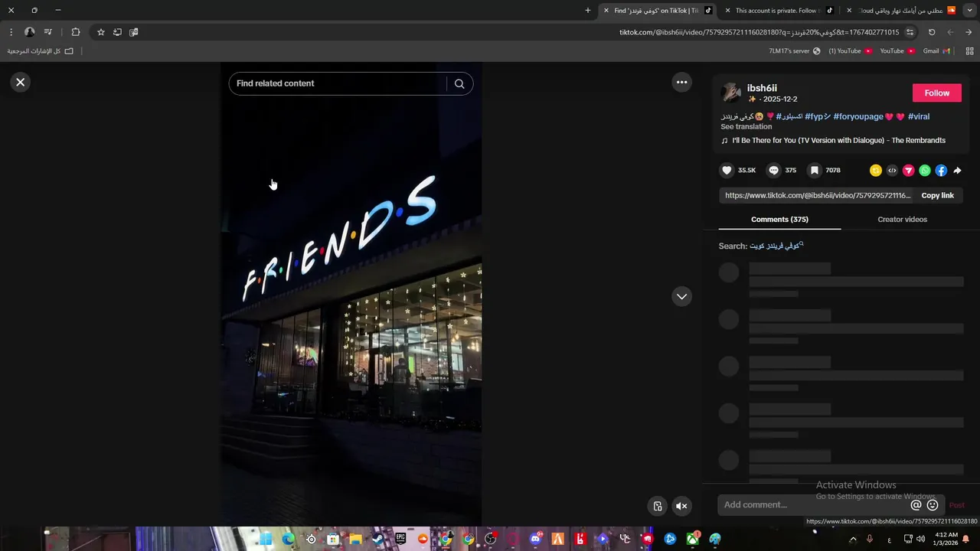Open Epic Games from taskbar

pyautogui.click(x=400, y=540)
